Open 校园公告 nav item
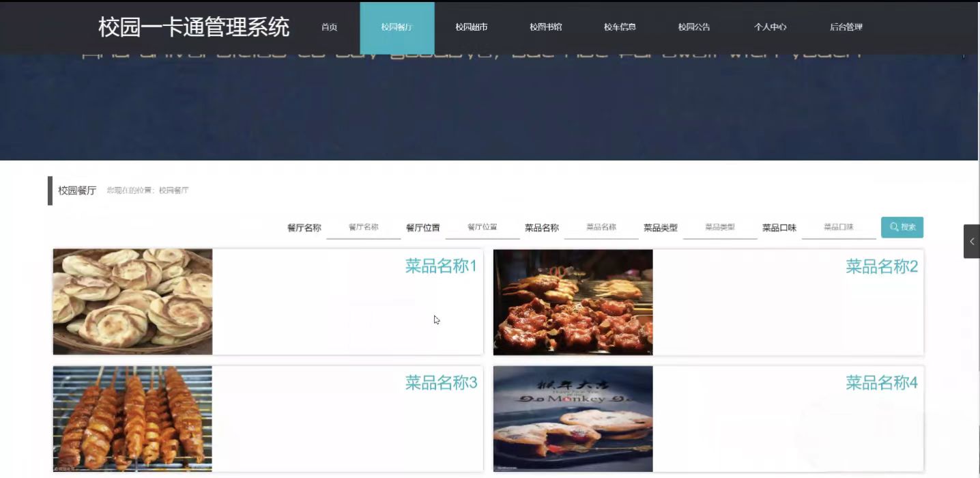This screenshot has height=478, width=980. pos(694,27)
